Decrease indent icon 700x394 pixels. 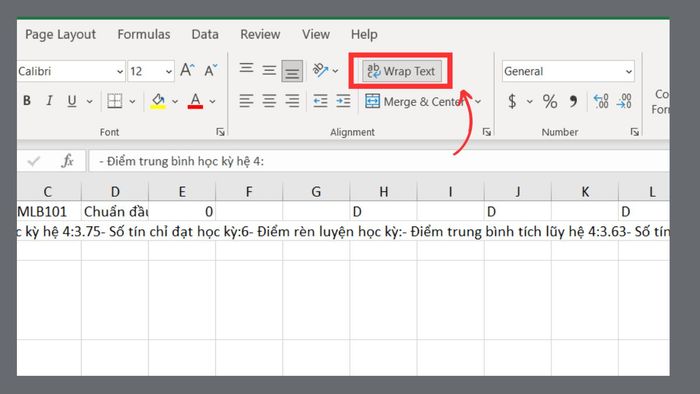point(320,101)
